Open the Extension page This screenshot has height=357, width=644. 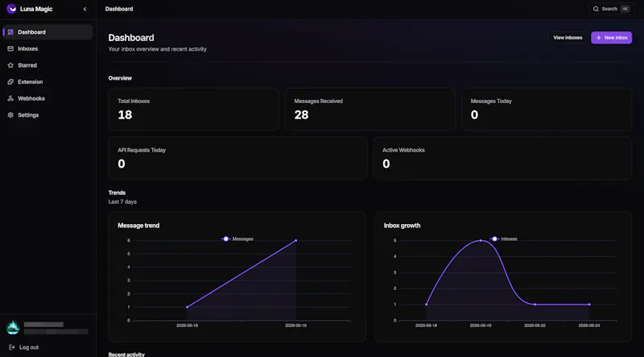[x=47, y=82]
